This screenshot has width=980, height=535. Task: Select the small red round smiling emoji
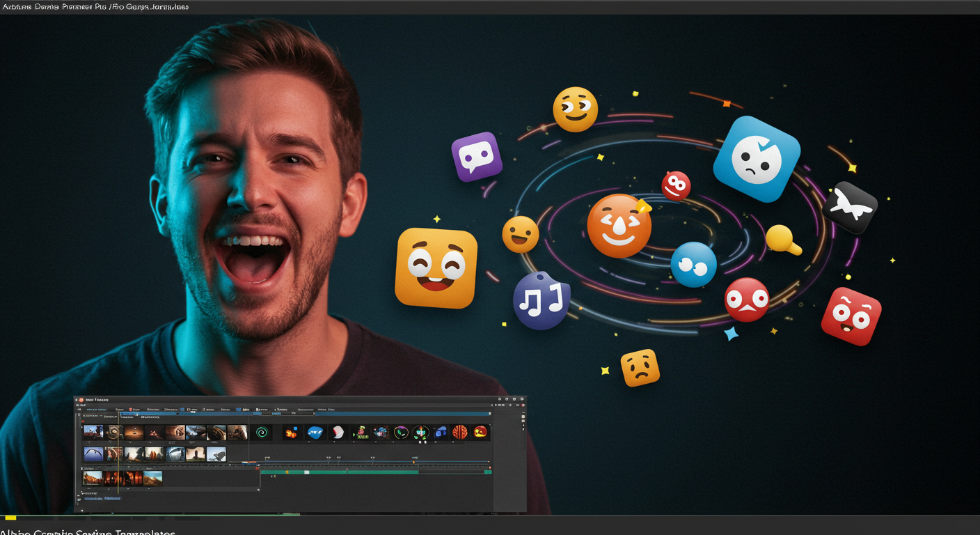[676, 186]
